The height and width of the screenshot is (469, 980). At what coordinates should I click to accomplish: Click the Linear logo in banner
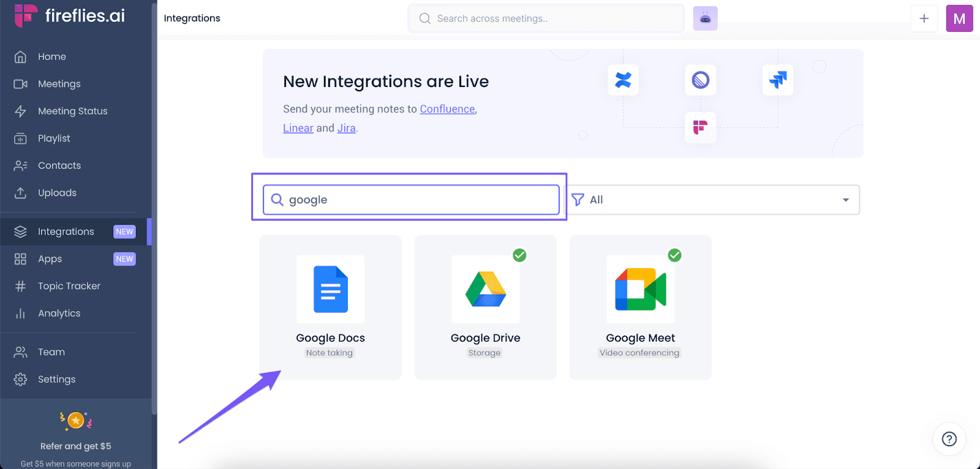(x=701, y=80)
